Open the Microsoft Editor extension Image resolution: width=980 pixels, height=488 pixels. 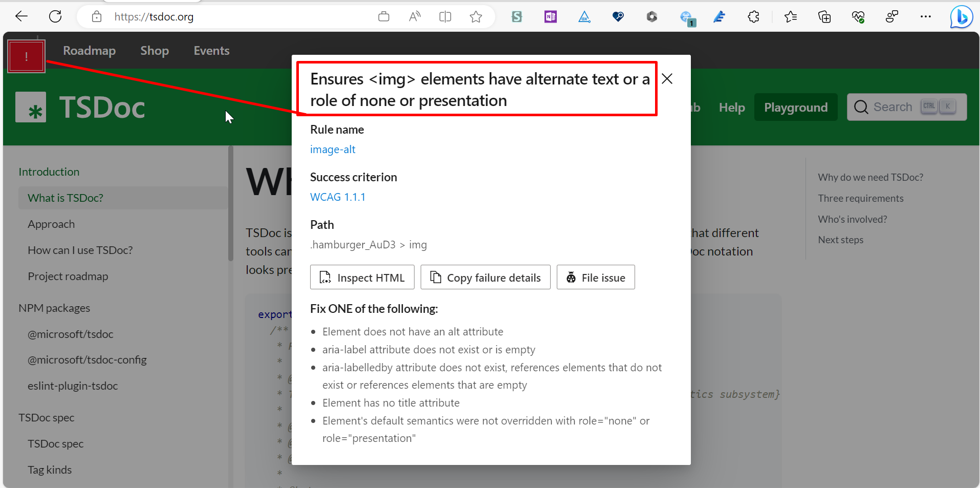720,16
